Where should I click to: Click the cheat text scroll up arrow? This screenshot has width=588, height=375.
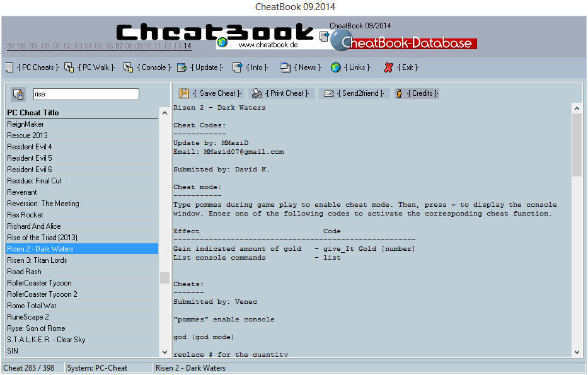coord(577,108)
